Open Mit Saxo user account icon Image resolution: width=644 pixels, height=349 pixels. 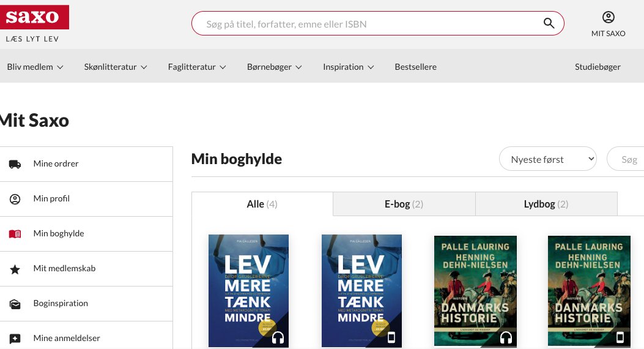pos(609,17)
